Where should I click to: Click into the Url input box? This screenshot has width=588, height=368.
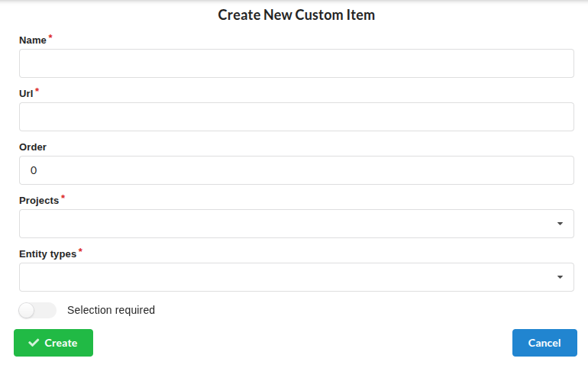tap(296, 117)
